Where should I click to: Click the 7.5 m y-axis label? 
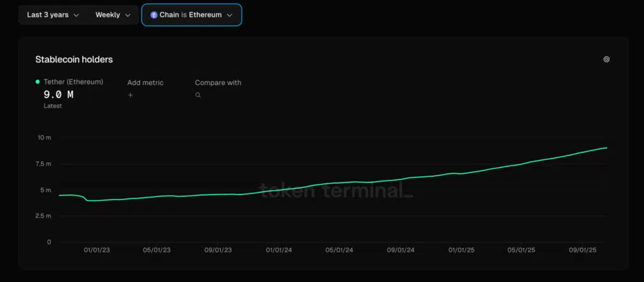tap(43, 164)
